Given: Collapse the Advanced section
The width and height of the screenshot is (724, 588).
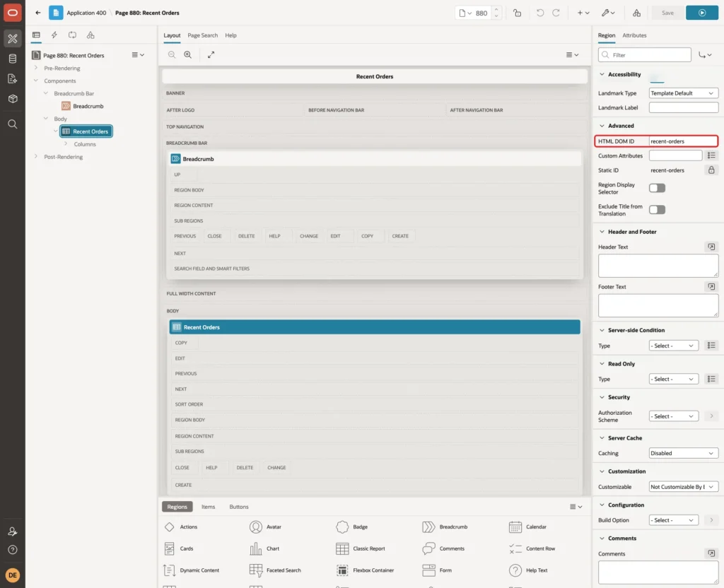Looking at the screenshot, I should coord(602,126).
